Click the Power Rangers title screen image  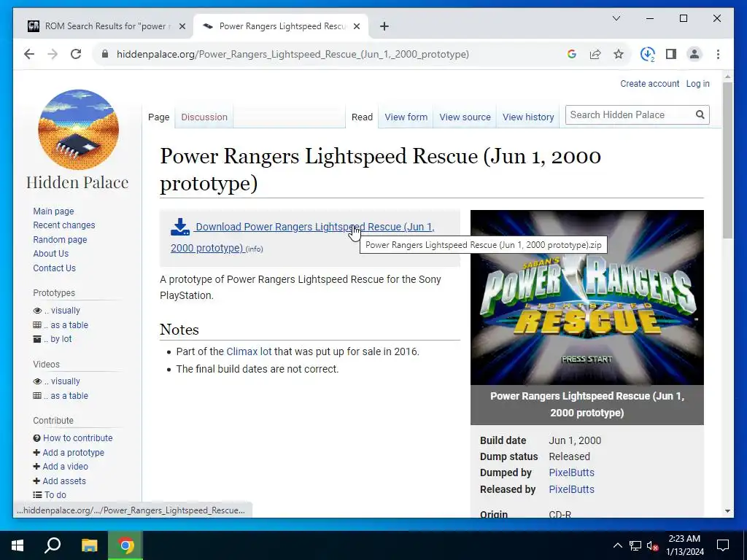coord(587,297)
